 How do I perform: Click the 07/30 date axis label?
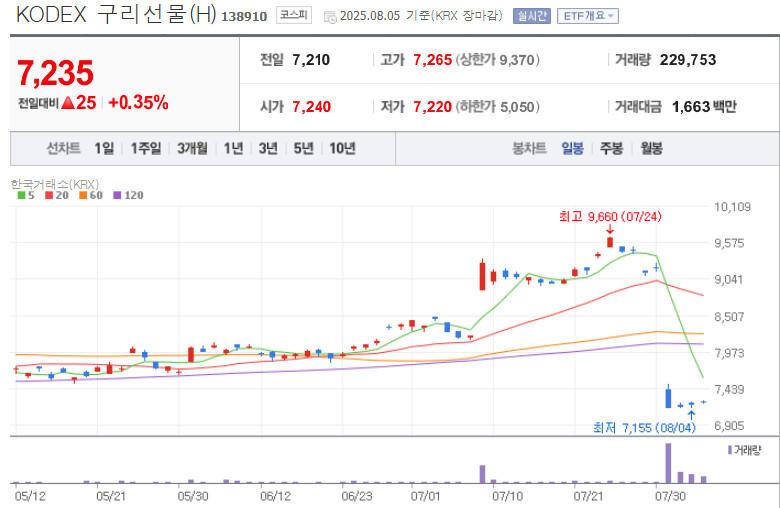coord(670,496)
